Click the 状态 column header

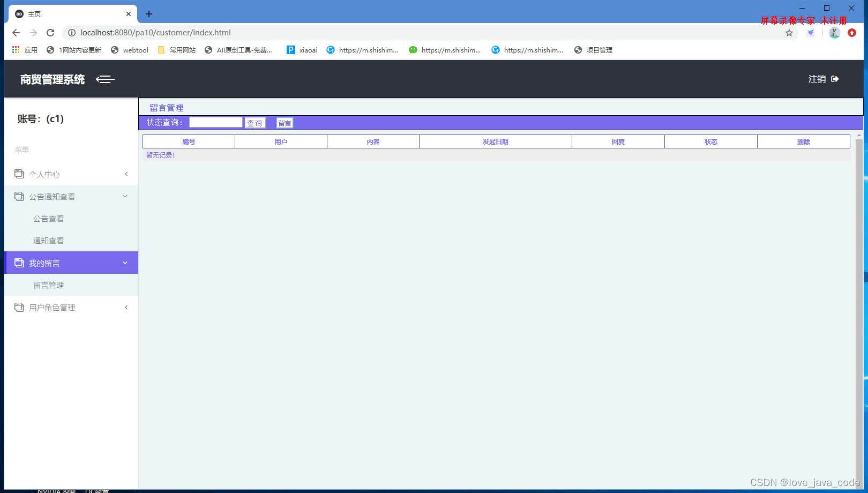pyautogui.click(x=711, y=141)
